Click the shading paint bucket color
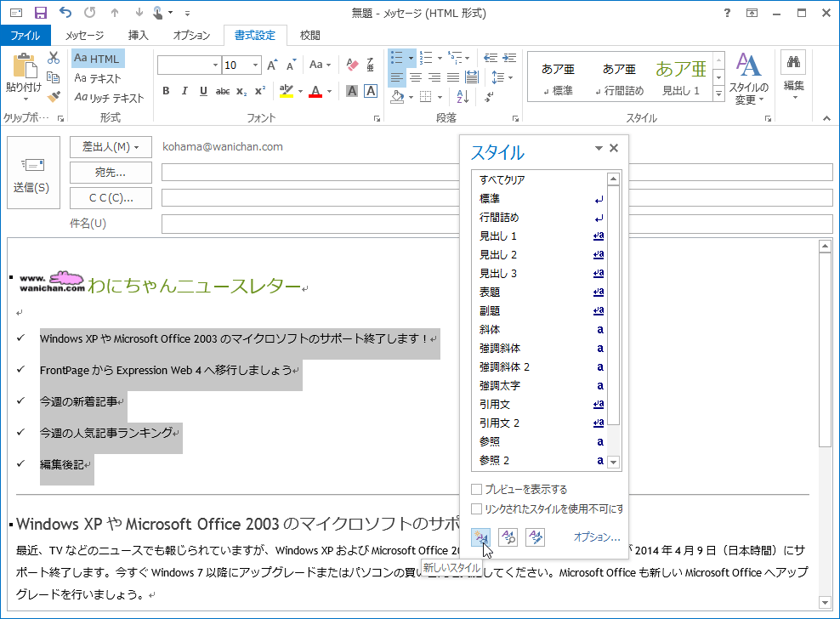Viewport: 840px width, 619px height. (x=397, y=97)
